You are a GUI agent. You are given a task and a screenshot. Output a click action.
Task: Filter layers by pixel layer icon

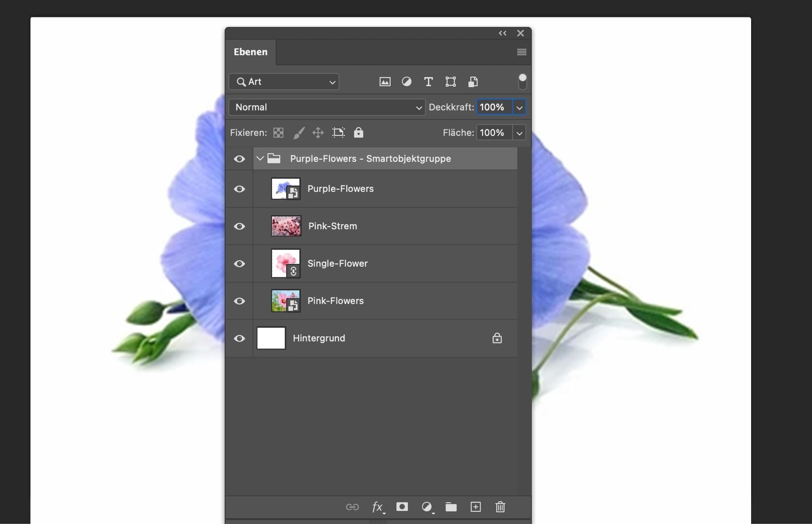click(x=385, y=82)
